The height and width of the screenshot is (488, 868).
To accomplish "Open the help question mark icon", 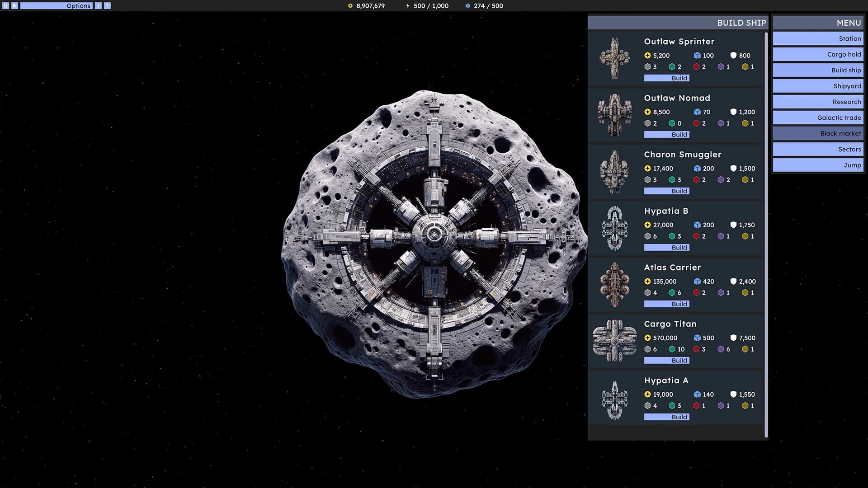I will tap(107, 5).
